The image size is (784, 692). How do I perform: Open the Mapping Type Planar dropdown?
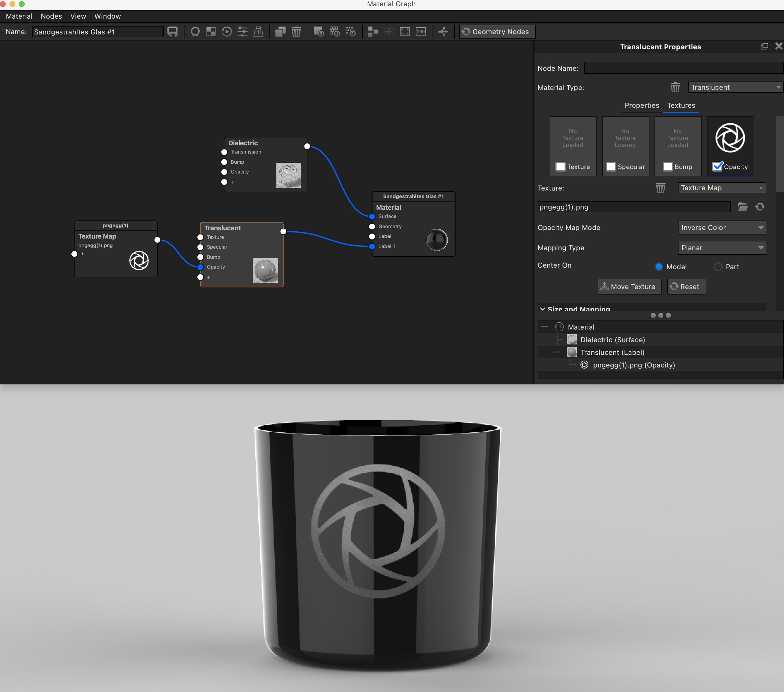[x=722, y=248]
